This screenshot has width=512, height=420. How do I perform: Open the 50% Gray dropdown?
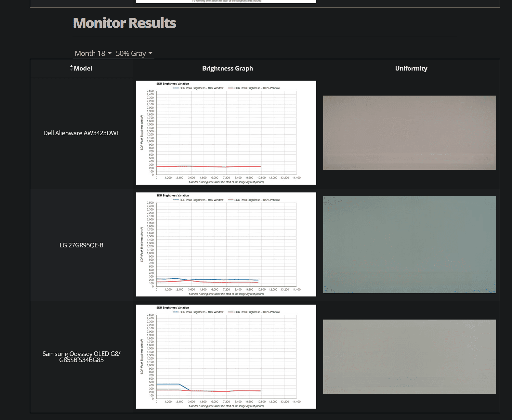[x=134, y=53]
